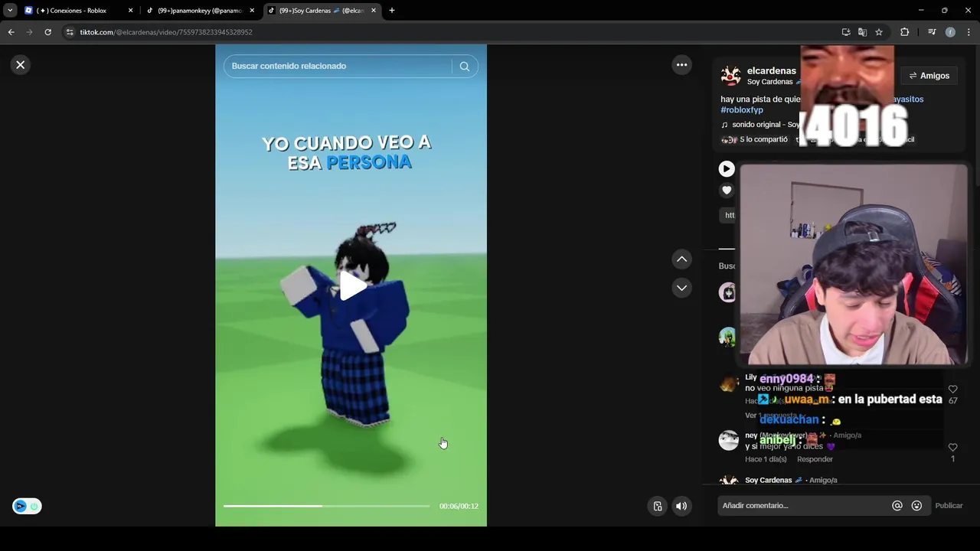Open the browser extensions puzzle icon
980x551 pixels.
905,32
